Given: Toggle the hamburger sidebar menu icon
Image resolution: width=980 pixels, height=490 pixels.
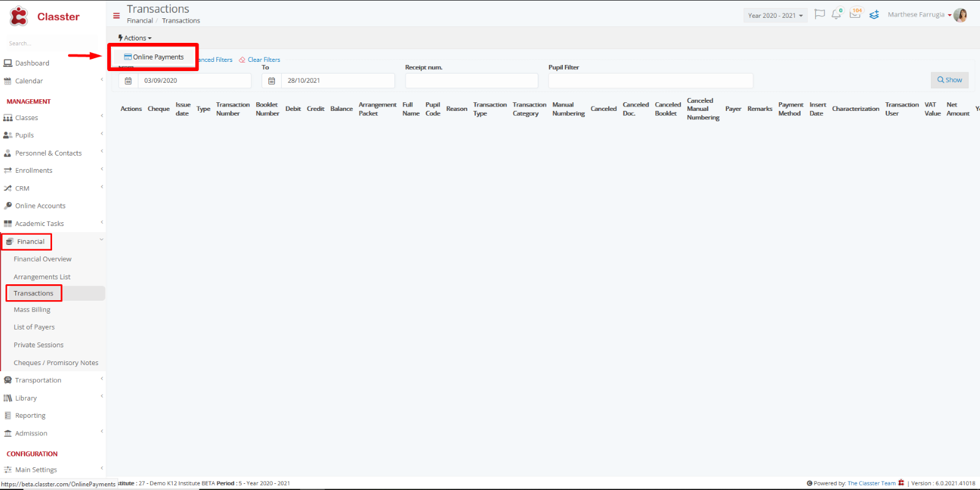Looking at the screenshot, I should pyautogui.click(x=116, y=16).
